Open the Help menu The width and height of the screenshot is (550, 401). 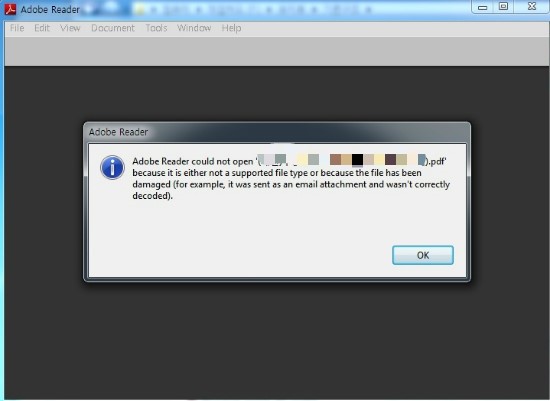pyautogui.click(x=231, y=28)
